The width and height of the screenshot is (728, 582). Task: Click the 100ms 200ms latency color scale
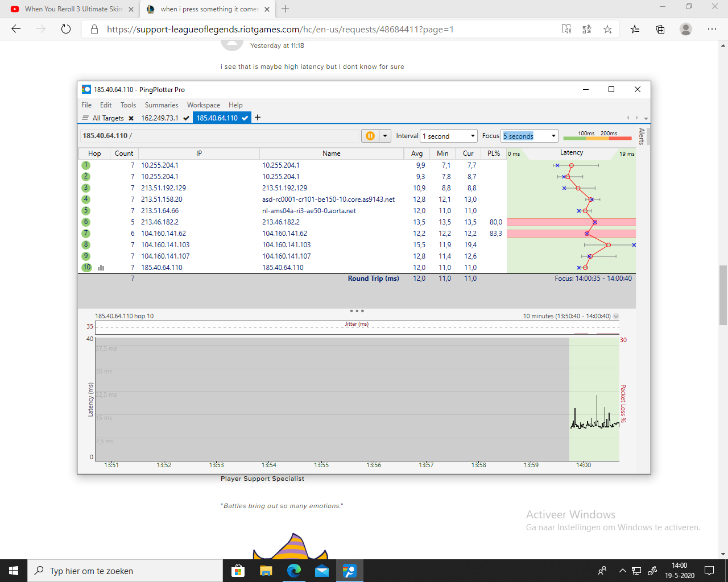coord(597,136)
